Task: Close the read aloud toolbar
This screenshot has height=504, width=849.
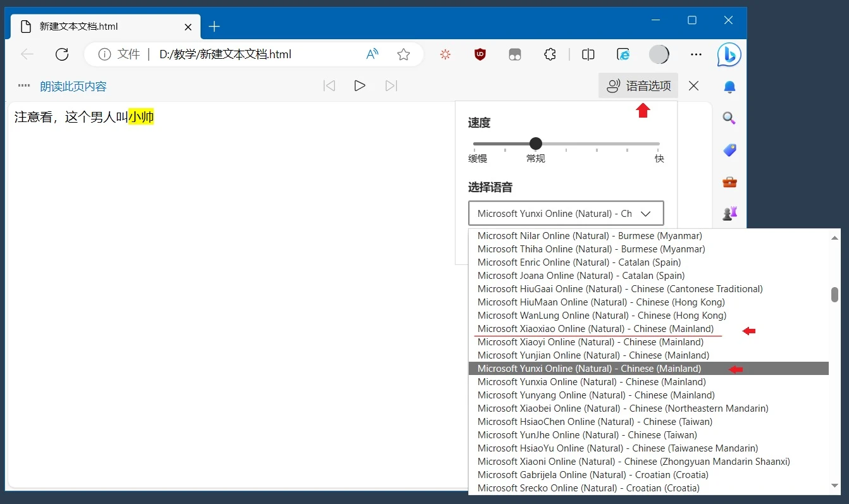Action: pyautogui.click(x=693, y=86)
